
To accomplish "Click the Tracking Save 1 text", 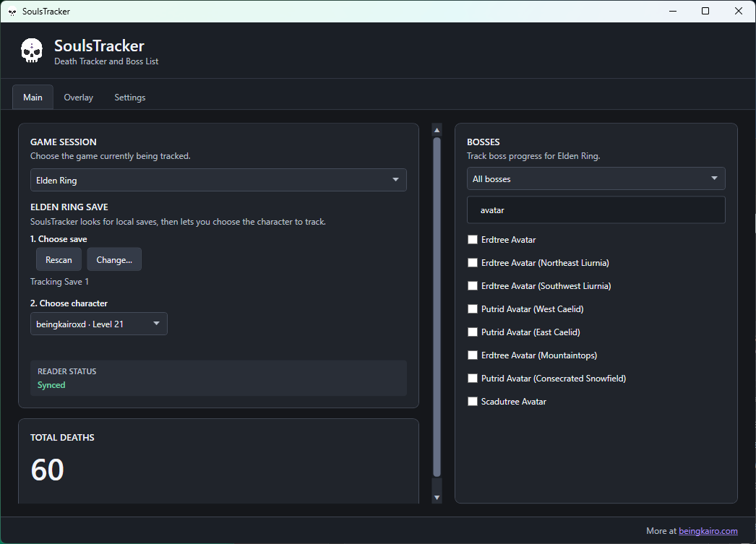I will pos(59,282).
